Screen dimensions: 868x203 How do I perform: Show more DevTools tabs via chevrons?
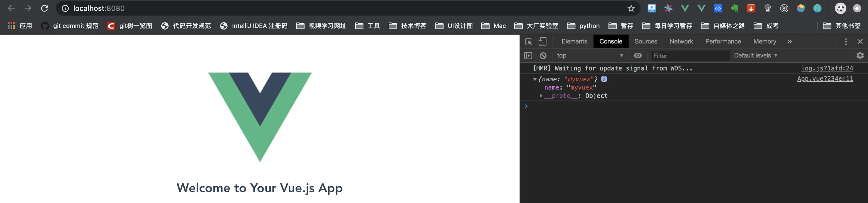(x=789, y=41)
